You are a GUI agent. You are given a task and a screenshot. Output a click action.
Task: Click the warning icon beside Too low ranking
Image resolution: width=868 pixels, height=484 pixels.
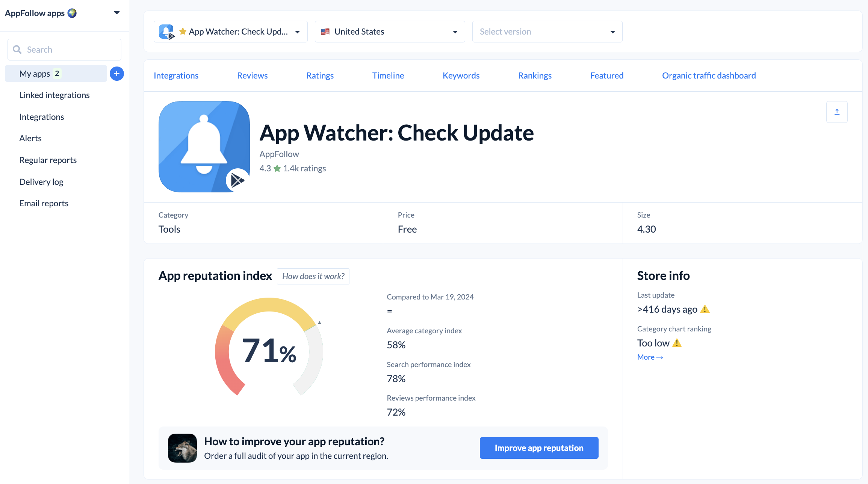click(677, 343)
